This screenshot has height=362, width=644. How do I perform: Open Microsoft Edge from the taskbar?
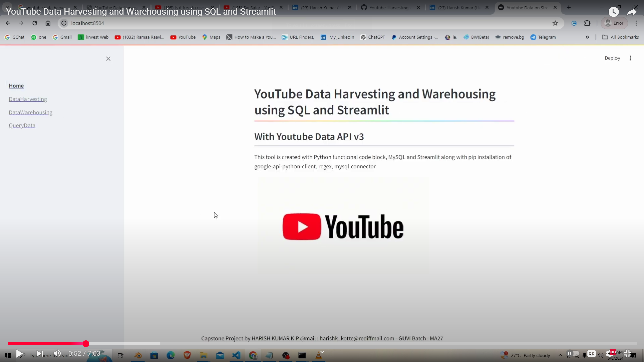point(171,355)
